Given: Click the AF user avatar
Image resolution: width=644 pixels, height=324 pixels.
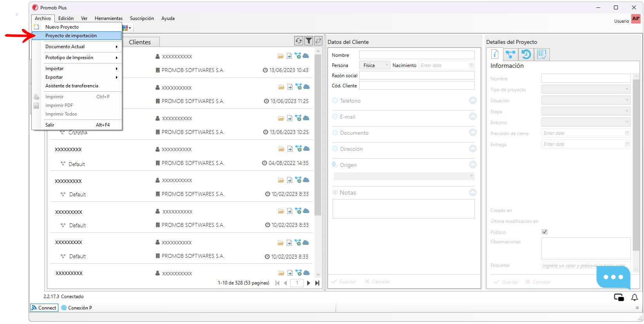Looking at the screenshot, I should (635, 19).
